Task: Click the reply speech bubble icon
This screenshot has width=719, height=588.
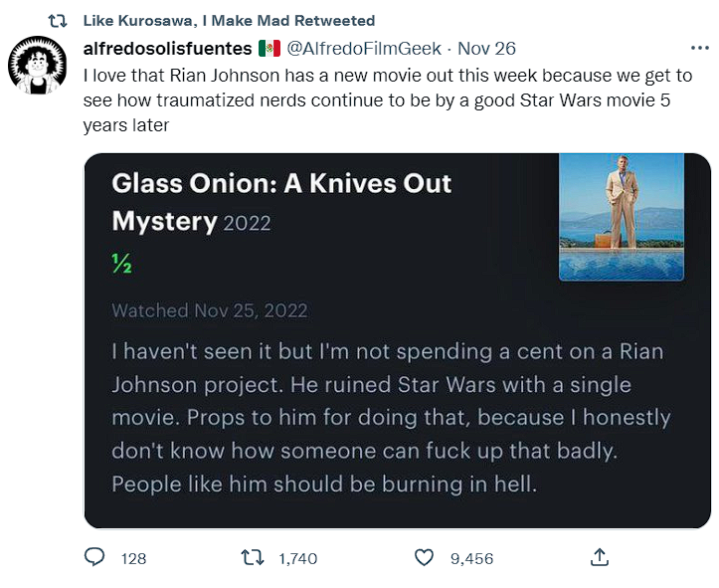Action: tap(94, 558)
